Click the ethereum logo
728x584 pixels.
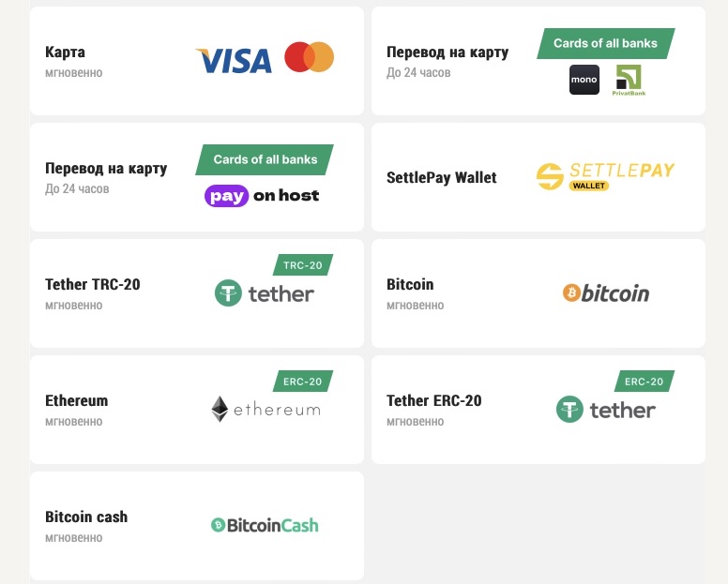point(265,409)
